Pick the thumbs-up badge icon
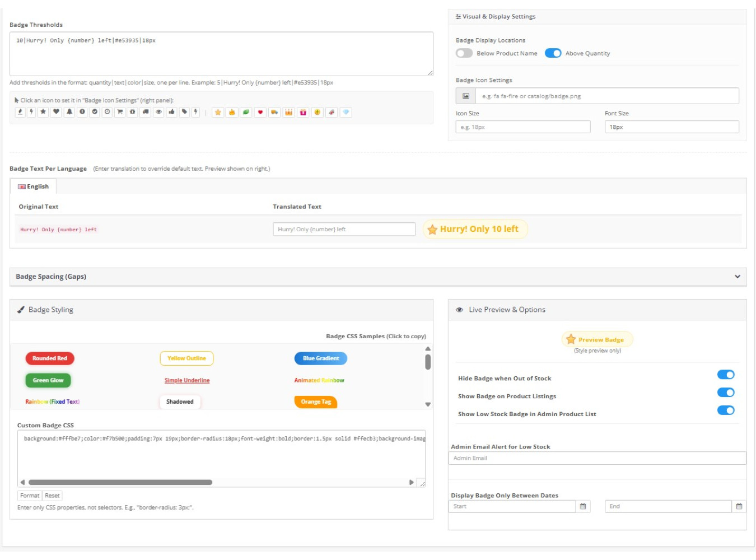 [x=171, y=112]
